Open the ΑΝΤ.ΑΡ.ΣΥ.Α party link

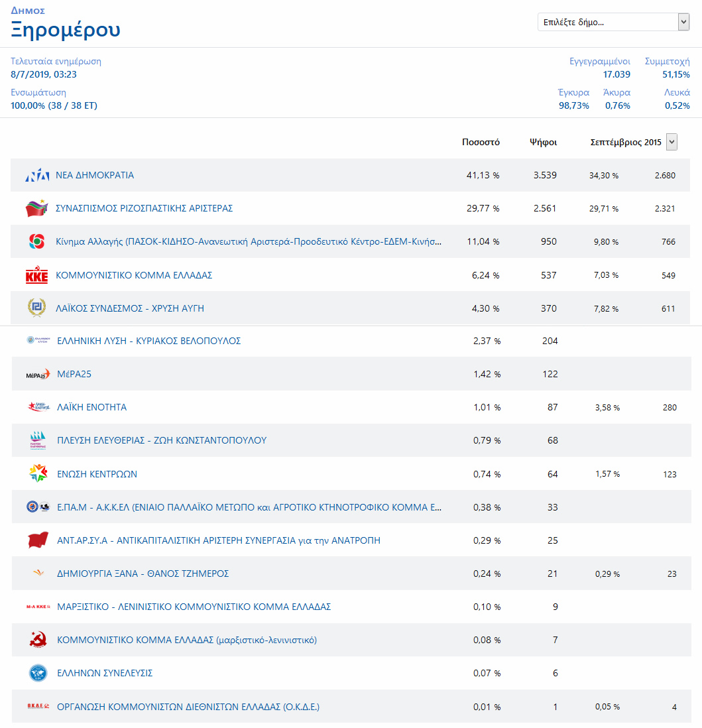tap(219, 540)
